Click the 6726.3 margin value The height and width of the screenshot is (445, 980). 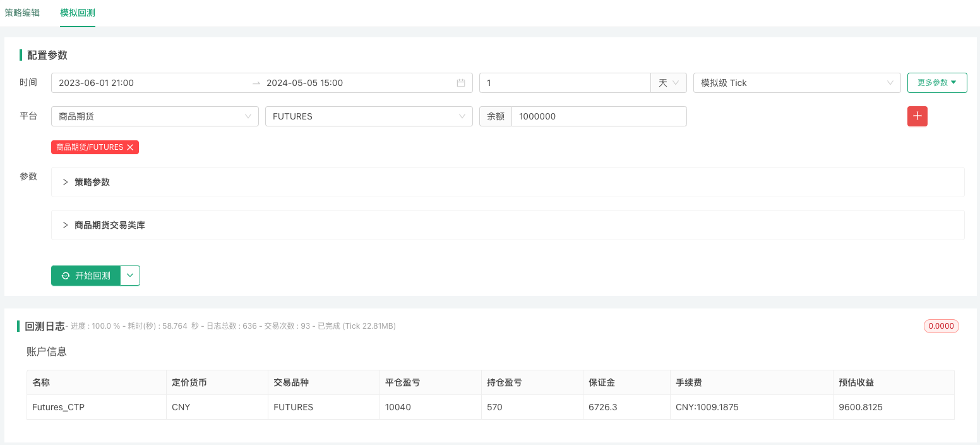click(602, 407)
